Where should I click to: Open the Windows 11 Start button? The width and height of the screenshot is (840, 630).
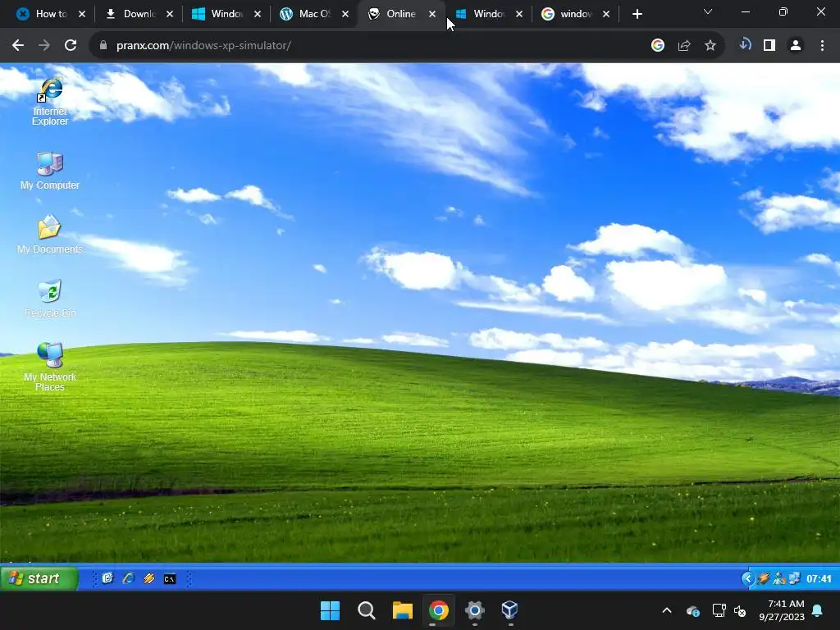click(330, 610)
